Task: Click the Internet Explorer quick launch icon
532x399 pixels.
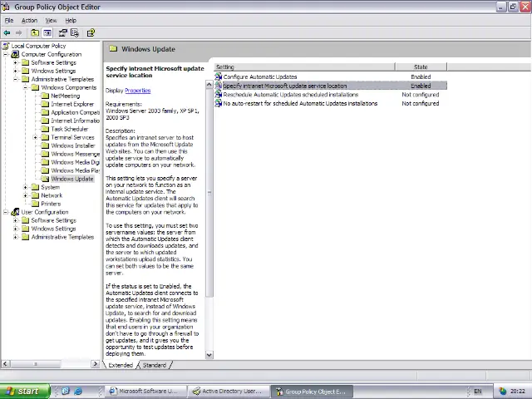Action: 78,391
